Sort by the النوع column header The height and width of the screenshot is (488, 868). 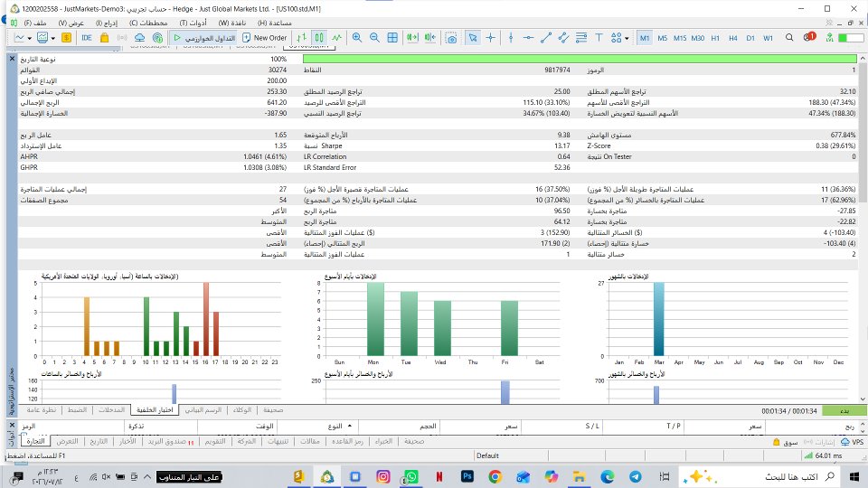tap(335, 426)
